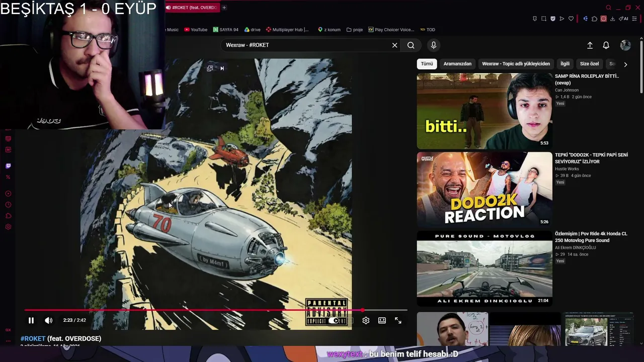Open the sidebar extensions cube icon
The width and height of the screenshot is (644, 362).
8,216
